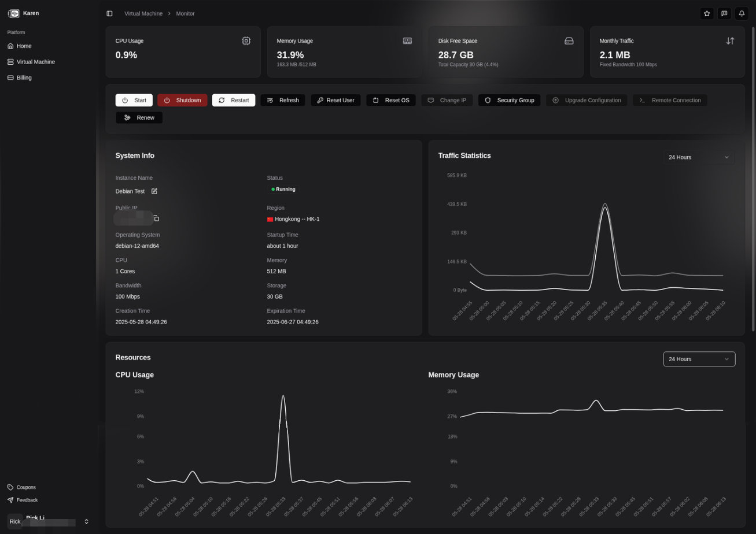Edit the Debian Test instance name
This screenshot has height=534, width=756.
(x=154, y=191)
